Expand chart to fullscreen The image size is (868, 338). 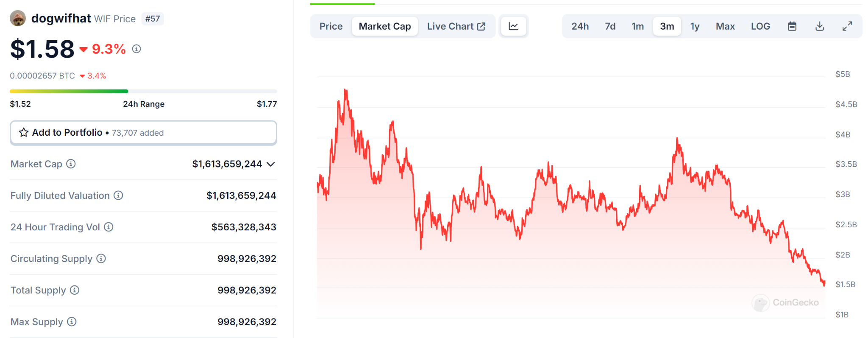[x=847, y=26]
